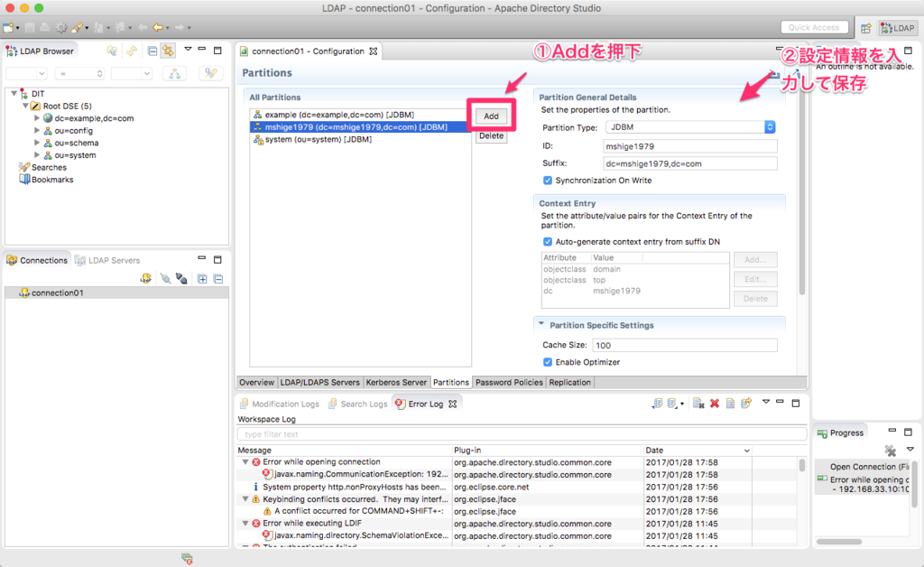Select connection01 in Connections list

(116, 293)
